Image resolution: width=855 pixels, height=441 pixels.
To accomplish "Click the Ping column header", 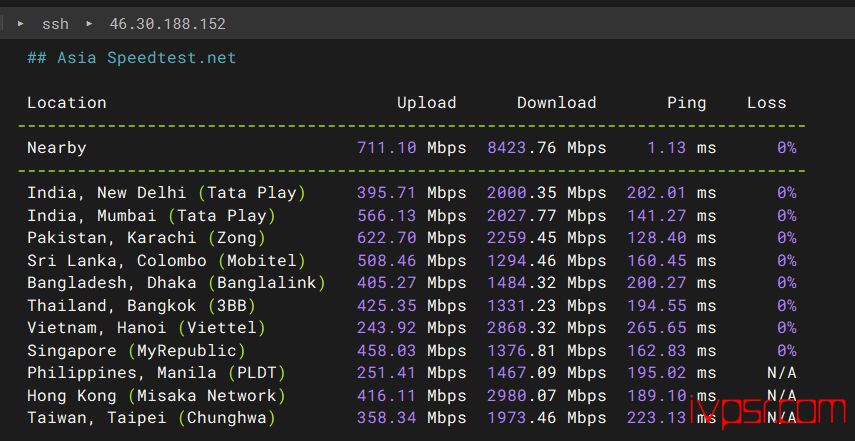I will point(687,103).
